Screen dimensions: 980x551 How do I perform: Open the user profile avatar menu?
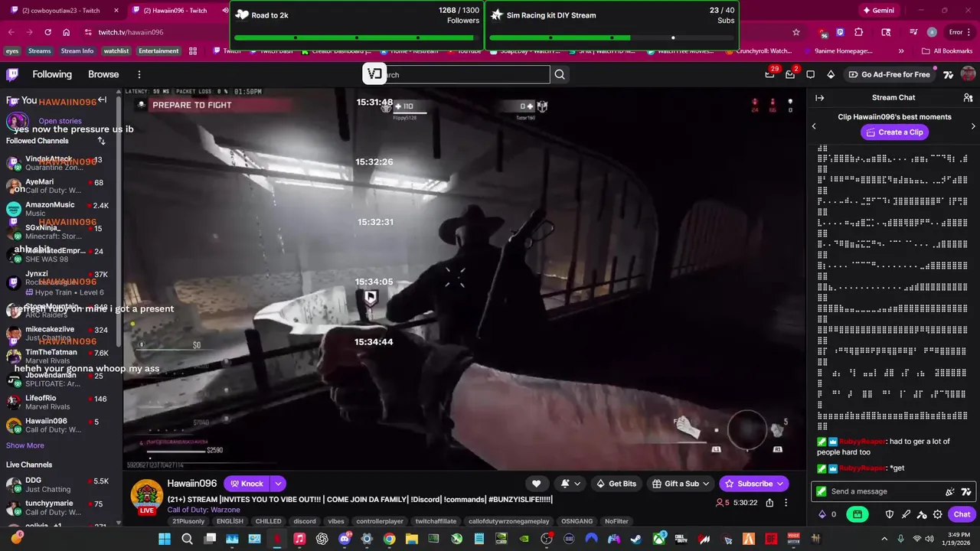(x=968, y=74)
